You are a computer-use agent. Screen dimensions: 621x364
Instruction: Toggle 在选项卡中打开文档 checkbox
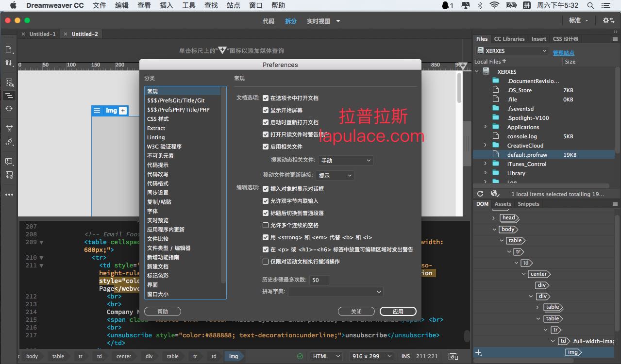point(266,98)
